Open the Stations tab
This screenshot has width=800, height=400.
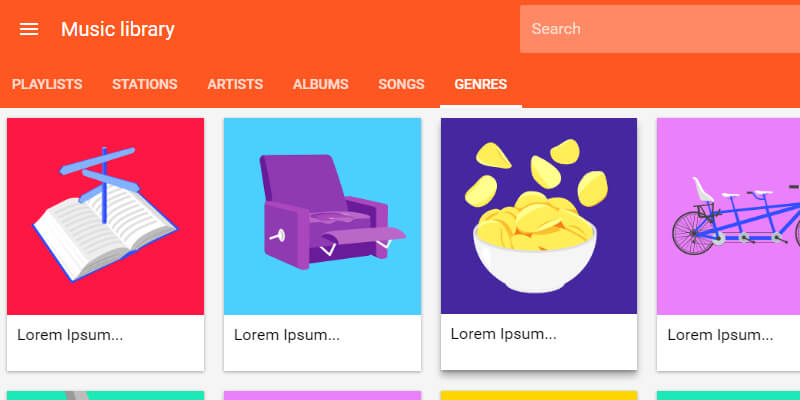click(145, 85)
